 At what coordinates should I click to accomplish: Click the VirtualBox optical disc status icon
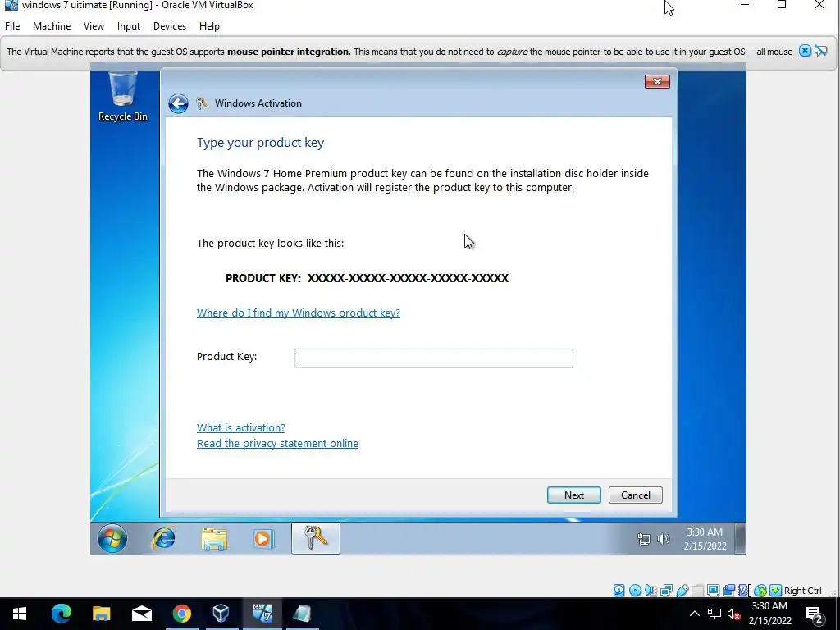[636, 591]
